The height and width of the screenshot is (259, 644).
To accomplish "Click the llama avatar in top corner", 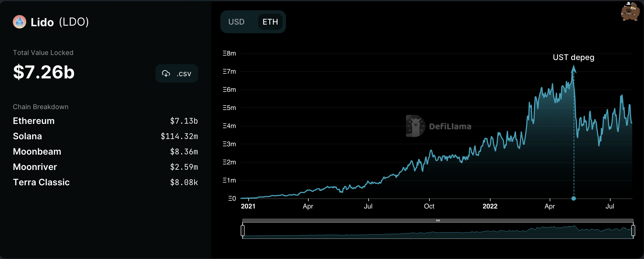I will [x=630, y=12].
